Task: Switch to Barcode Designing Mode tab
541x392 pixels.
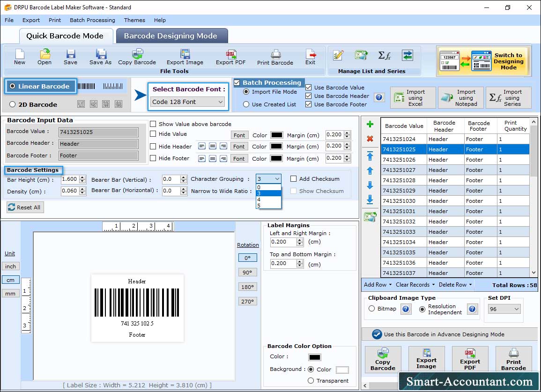Action: tap(172, 36)
